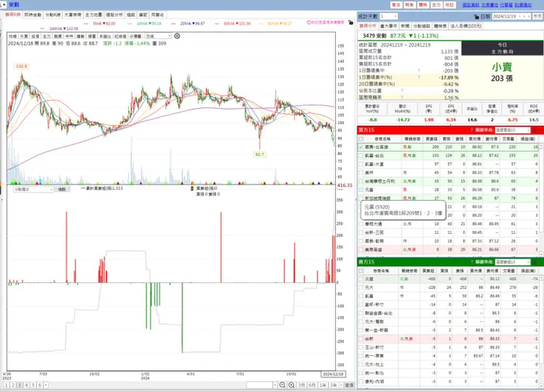Click the 今天 button

pyautogui.click(x=537, y=16)
